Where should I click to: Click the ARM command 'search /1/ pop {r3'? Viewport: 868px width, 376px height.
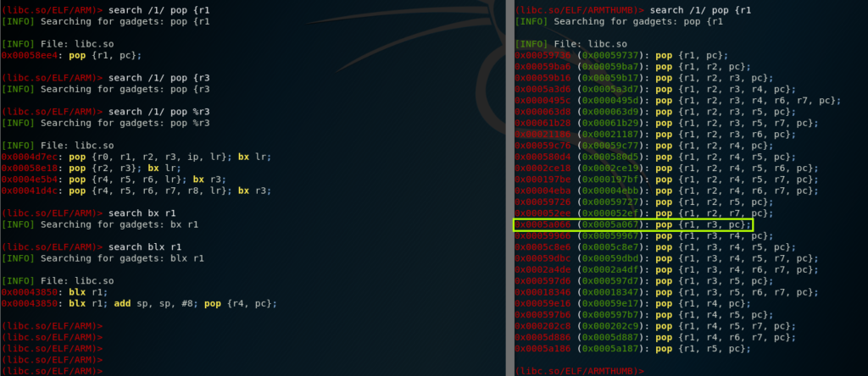(159, 78)
